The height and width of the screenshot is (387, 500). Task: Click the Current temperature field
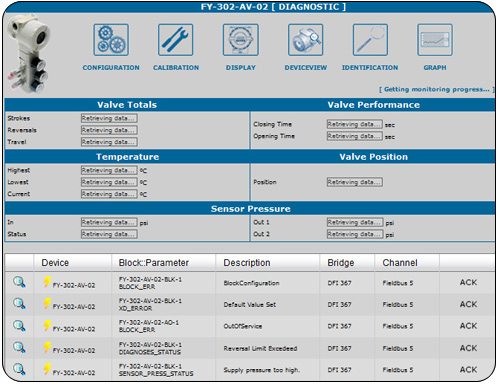109,194
